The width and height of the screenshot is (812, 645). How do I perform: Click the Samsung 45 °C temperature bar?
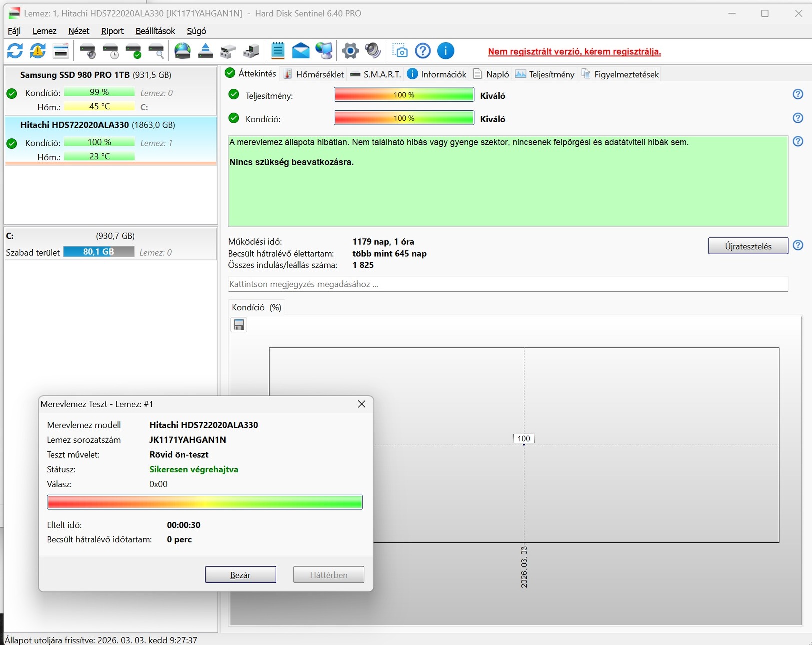[x=99, y=106]
